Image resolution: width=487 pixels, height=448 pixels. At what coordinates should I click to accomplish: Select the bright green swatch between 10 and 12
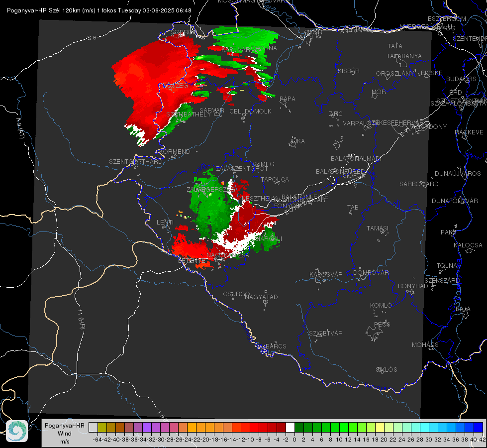344,427
